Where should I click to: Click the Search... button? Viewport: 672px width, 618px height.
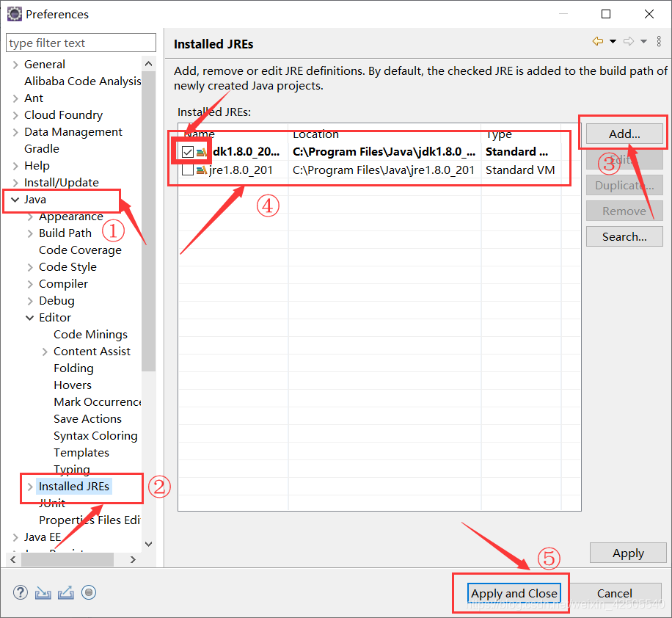[624, 237]
